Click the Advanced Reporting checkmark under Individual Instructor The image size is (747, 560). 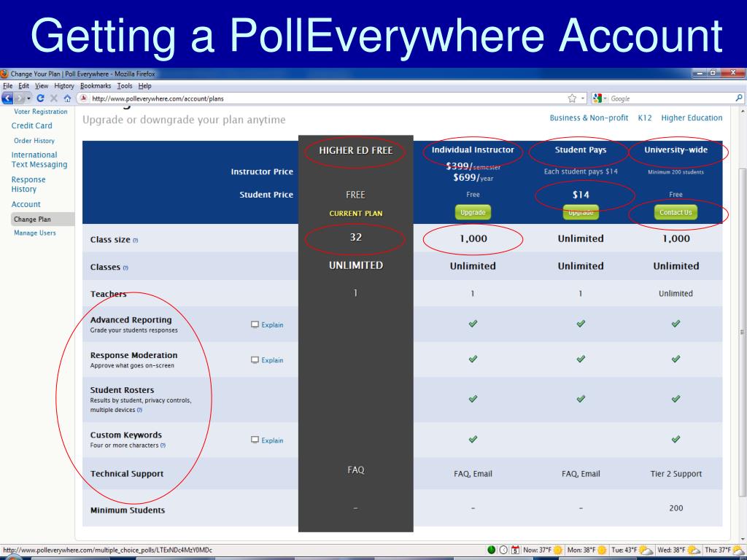pyautogui.click(x=473, y=324)
